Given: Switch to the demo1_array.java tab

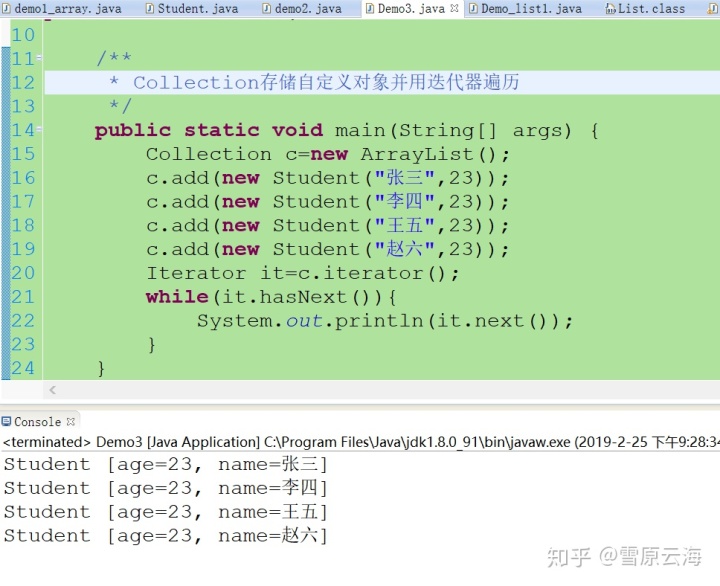Looking at the screenshot, I should pos(62,9).
